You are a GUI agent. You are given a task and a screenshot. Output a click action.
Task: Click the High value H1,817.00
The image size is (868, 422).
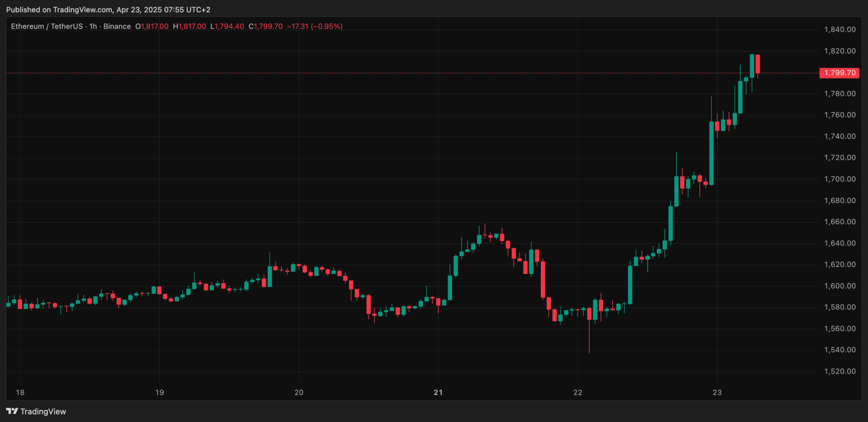click(x=189, y=26)
